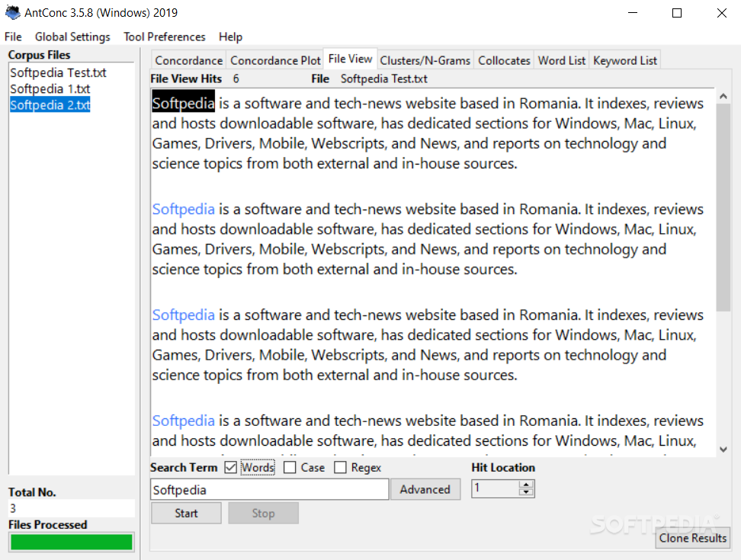The image size is (741, 560).
Task: Click the Stop button
Action: tap(263, 514)
